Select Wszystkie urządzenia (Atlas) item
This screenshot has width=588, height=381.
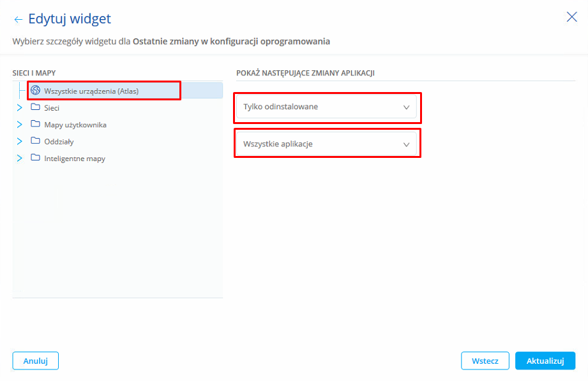tap(91, 91)
